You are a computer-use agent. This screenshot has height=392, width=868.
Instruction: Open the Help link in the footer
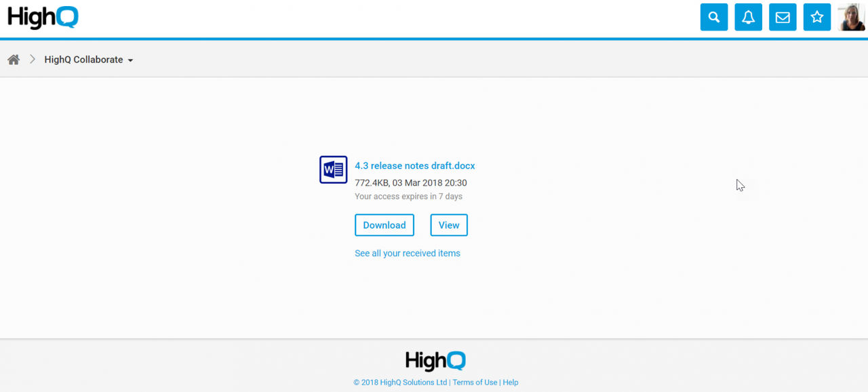pos(511,383)
